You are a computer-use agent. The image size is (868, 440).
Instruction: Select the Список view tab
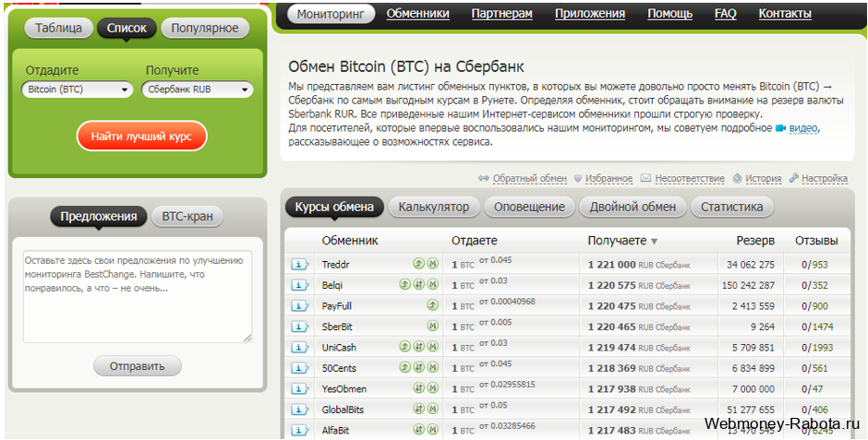[127, 29]
